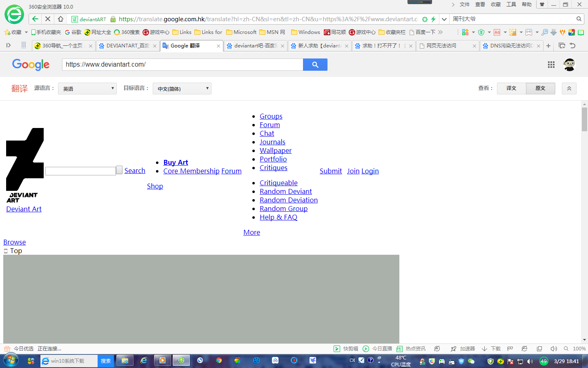Image resolution: width=588 pixels, height=368 pixels.
Task: Click the 快剪辑 video editor icon
Action: 337,349
